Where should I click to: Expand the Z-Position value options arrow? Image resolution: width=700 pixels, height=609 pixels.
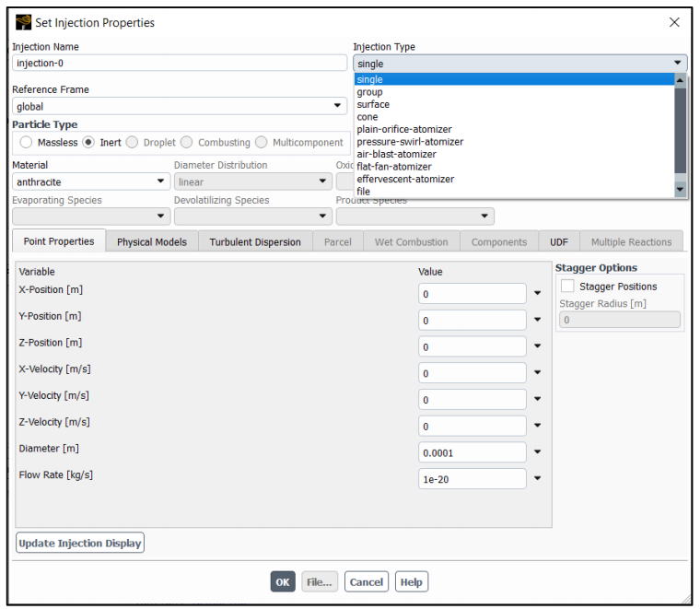point(538,346)
